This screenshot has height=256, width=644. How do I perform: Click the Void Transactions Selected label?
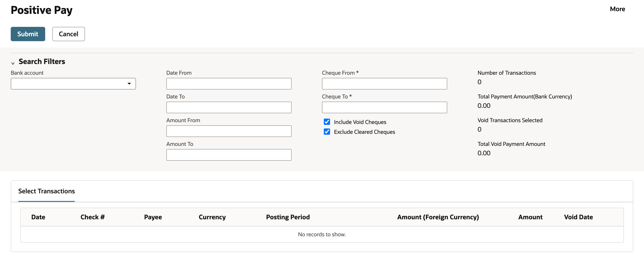point(510,120)
